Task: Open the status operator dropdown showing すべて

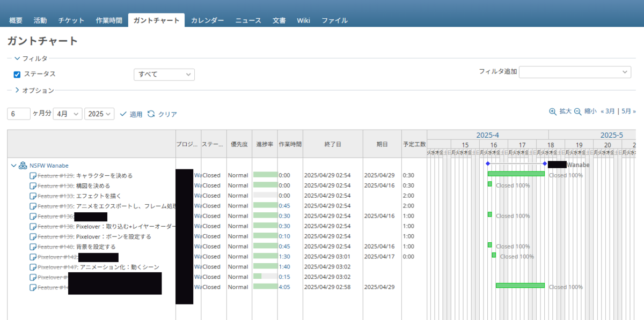Action: tap(164, 75)
